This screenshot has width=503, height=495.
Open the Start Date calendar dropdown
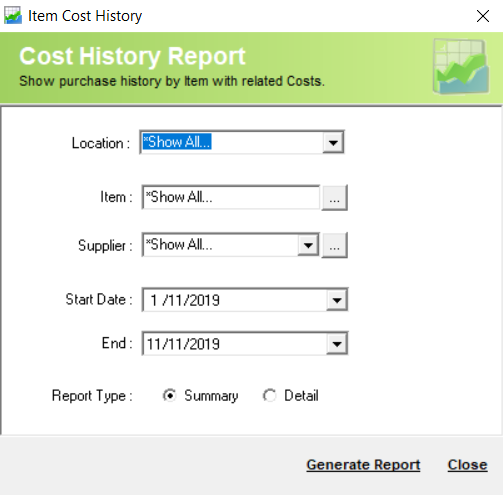(x=337, y=300)
